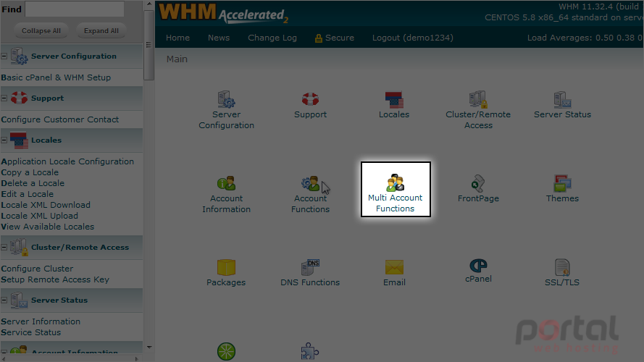
Task: Click sidebar scroll up arrow
Action: coord(149,4)
